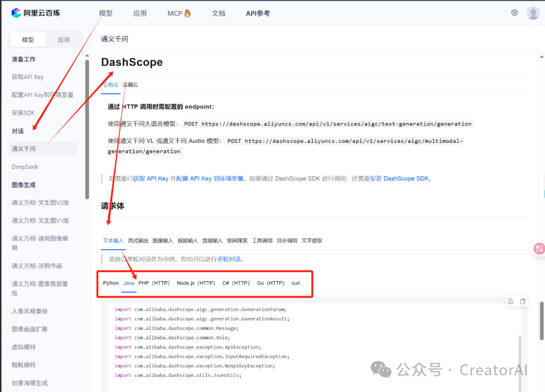Switch code sample to Go (HTTP)
The image size is (545, 392).
coord(271,283)
